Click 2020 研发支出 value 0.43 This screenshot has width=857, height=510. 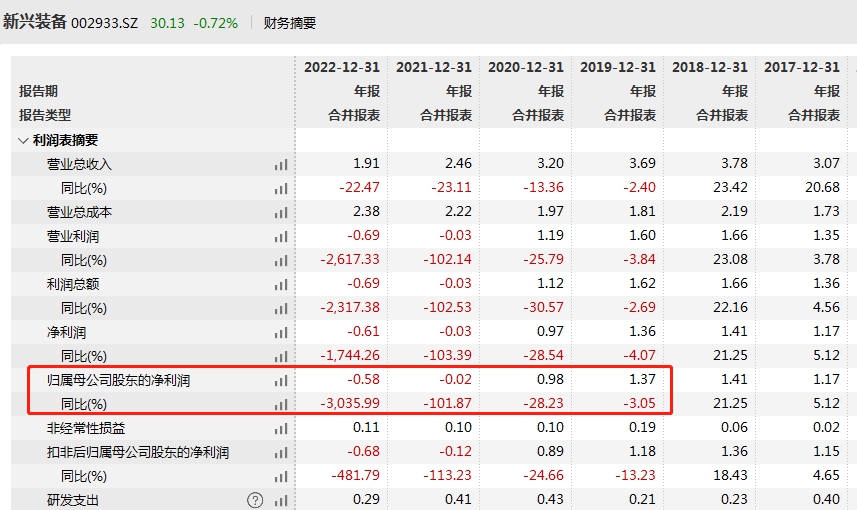pyautogui.click(x=550, y=500)
